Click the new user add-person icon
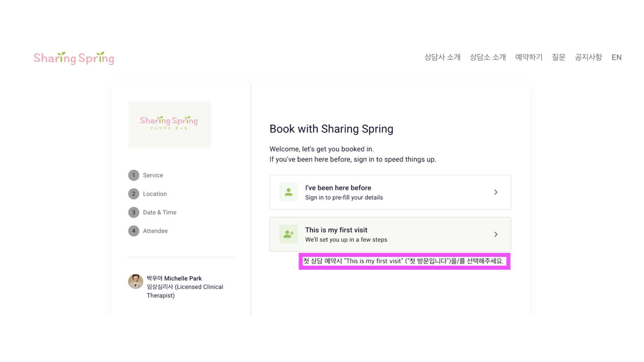This screenshot has height=362, width=644. (288, 234)
